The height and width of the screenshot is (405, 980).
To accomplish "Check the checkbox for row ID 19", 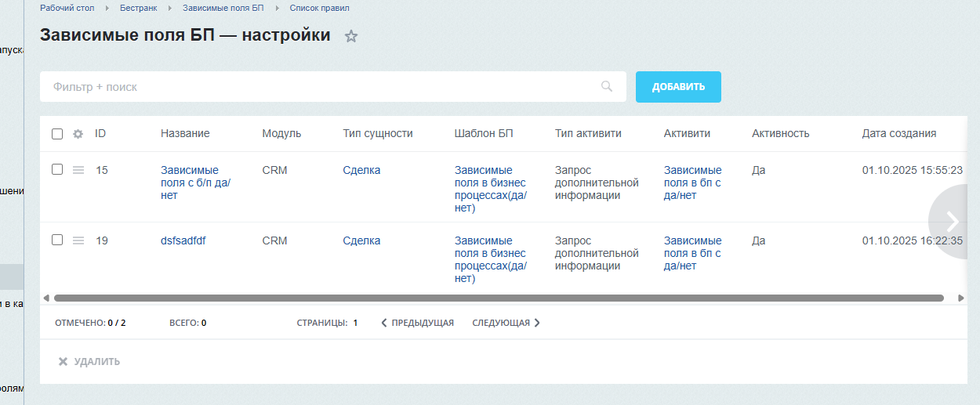I will [x=57, y=240].
